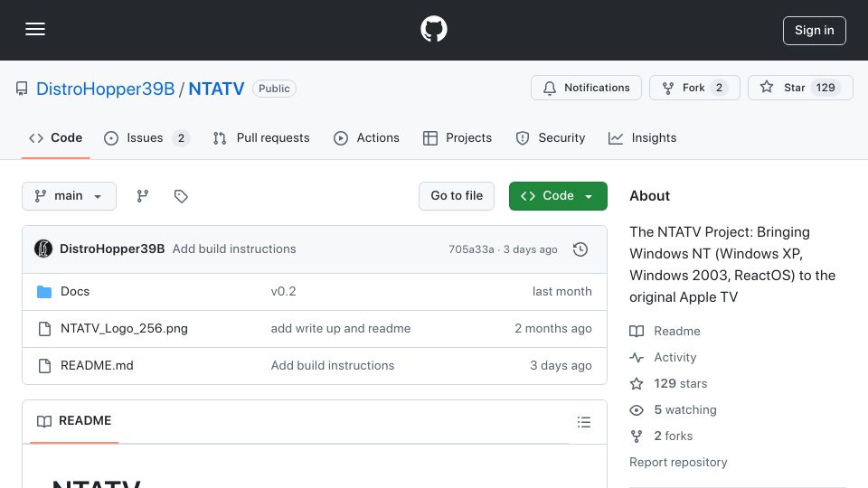868x488 pixels.
Task: Switch to the Code tab
Action: (x=55, y=137)
